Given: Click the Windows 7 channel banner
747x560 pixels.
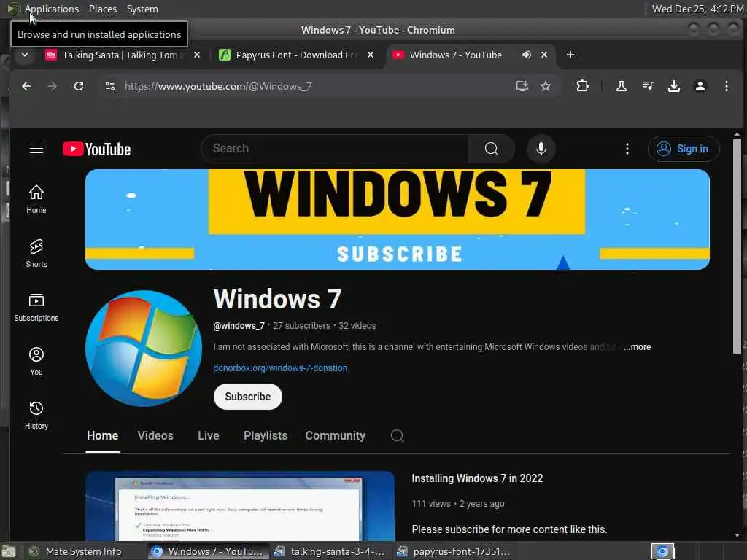Looking at the screenshot, I should click(398, 219).
